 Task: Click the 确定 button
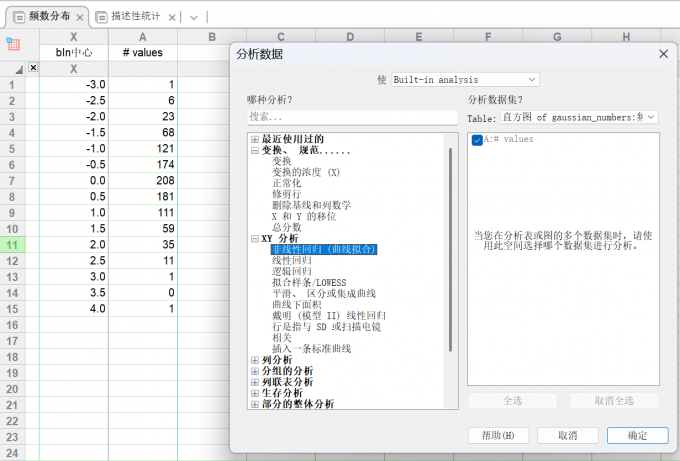click(637, 436)
